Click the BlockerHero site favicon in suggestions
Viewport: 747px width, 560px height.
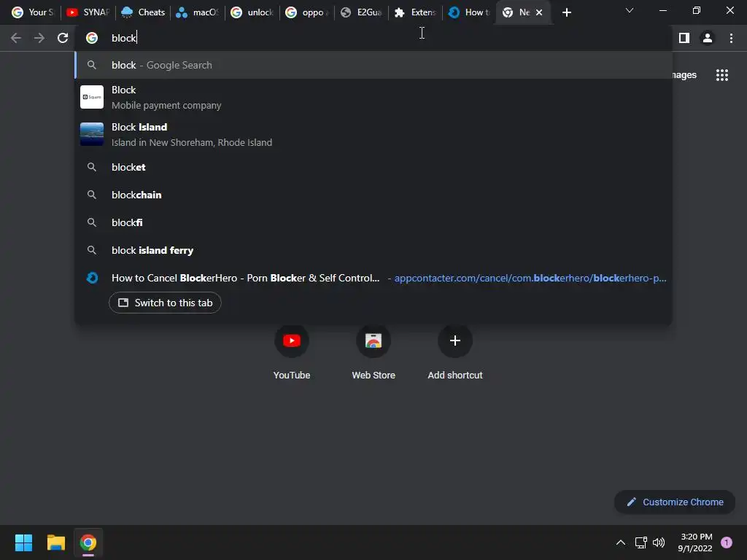tap(92, 278)
